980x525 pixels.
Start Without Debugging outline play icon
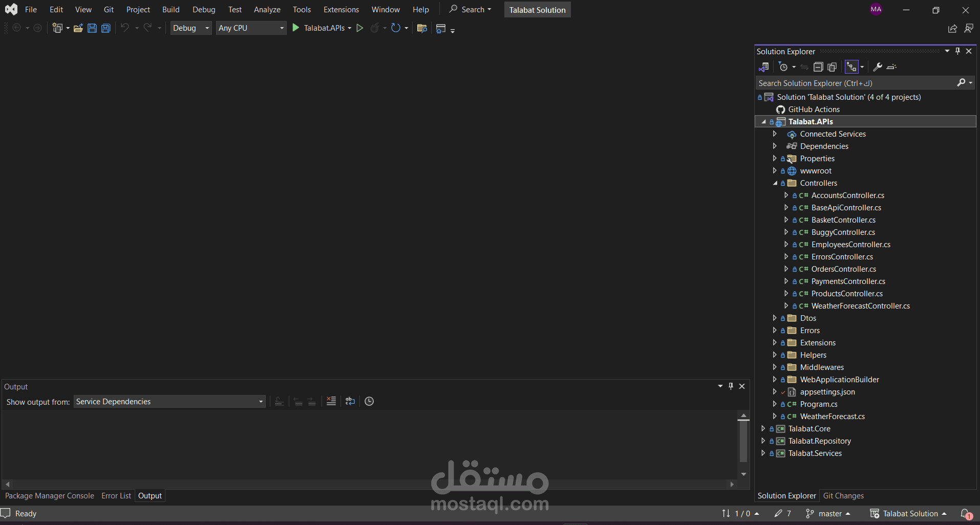tap(360, 28)
